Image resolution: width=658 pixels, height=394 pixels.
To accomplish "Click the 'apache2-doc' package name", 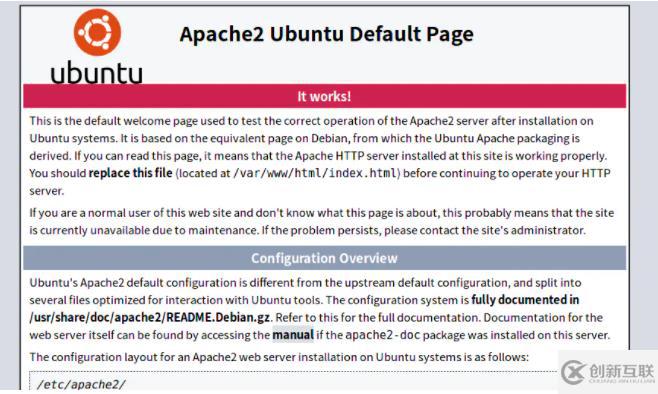I will (383, 335).
